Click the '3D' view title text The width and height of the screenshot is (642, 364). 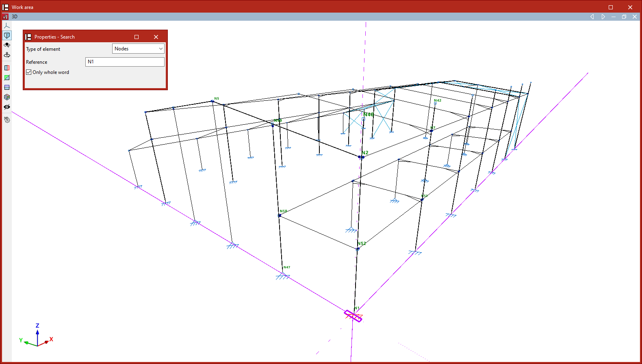pyautogui.click(x=15, y=17)
